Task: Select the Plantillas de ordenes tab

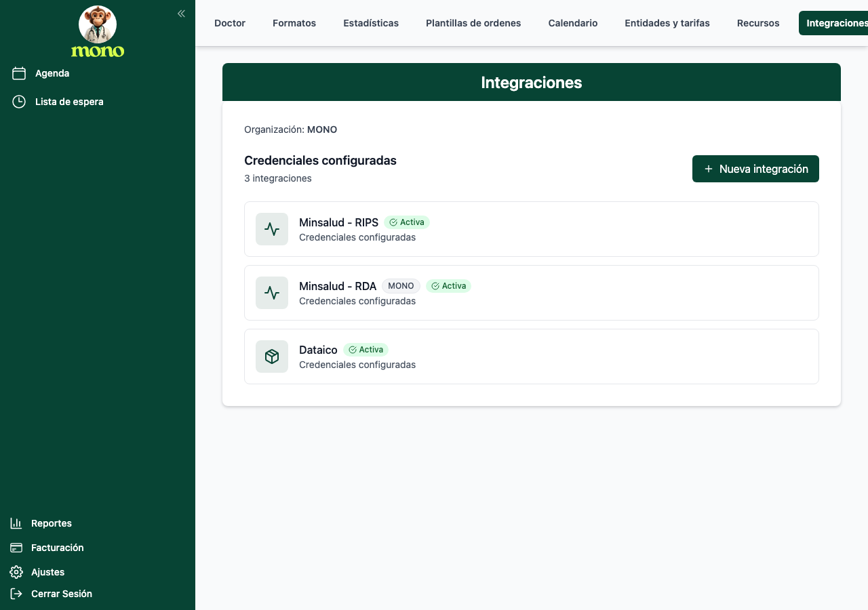Action: (473, 23)
